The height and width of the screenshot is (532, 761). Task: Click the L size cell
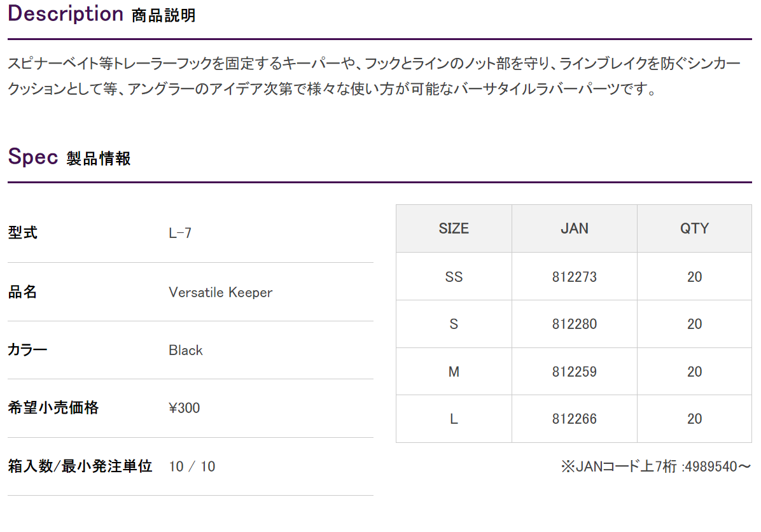454,419
